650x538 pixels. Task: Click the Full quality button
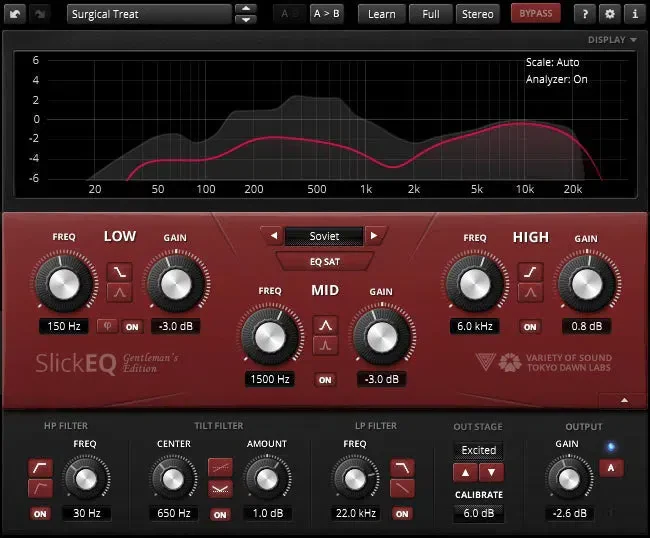click(x=431, y=14)
